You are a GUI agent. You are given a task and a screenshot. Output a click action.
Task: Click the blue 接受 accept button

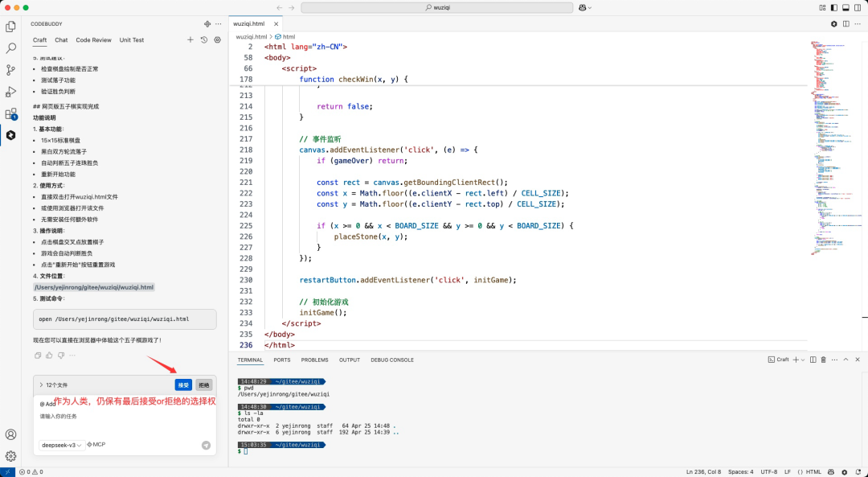click(183, 385)
